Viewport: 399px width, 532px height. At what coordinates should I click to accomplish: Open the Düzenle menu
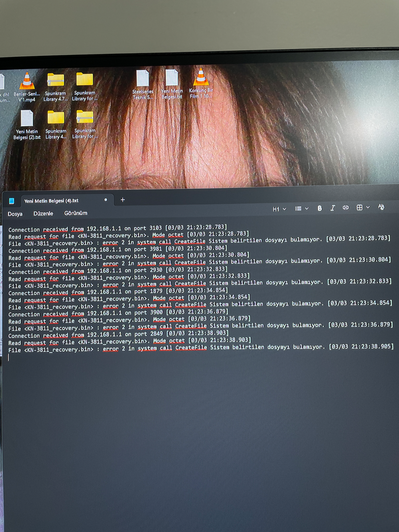43,213
